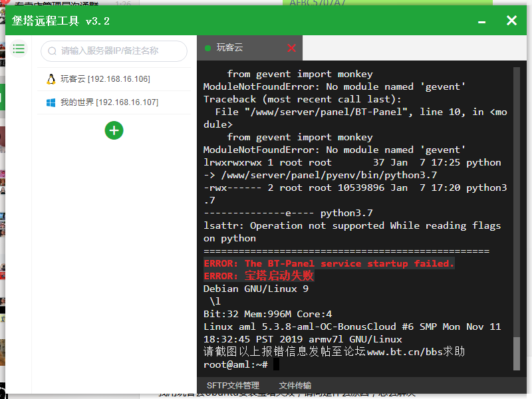Add a new server with green plus button
This screenshot has width=532, height=399.
click(x=114, y=130)
